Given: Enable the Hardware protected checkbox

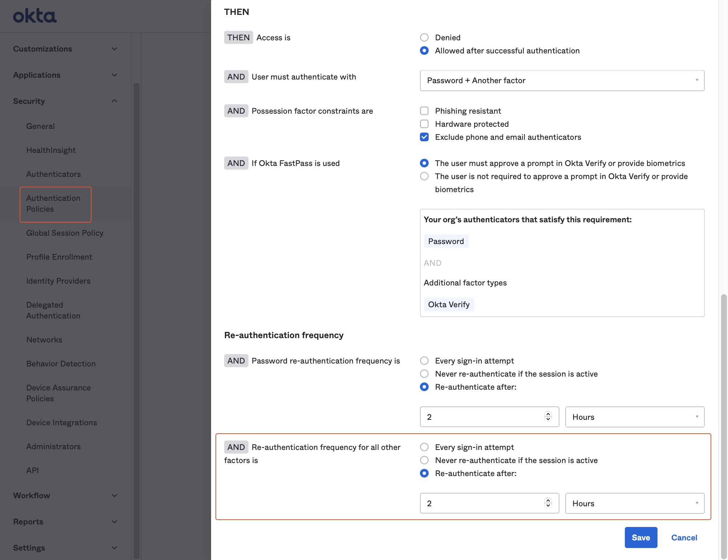Looking at the screenshot, I should (424, 124).
